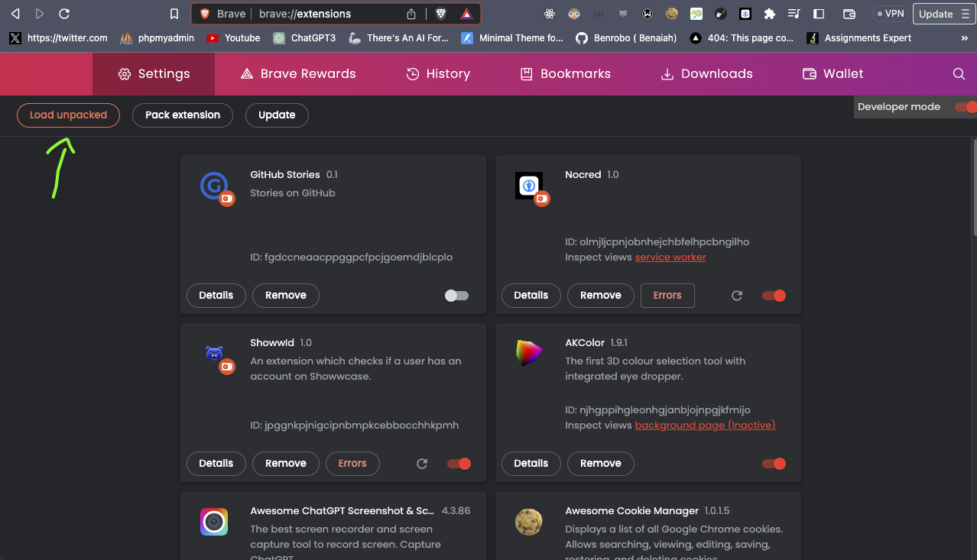The width and height of the screenshot is (977, 560).
Task: Open Brave Shields lion icon
Action: click(441, 14)
